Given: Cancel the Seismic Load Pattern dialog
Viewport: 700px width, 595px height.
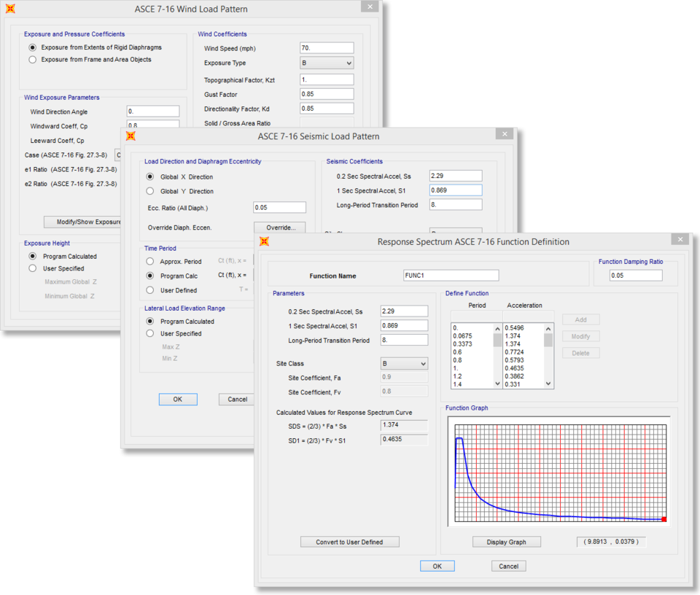Looking at the screenshot, I should click(237, 399).
